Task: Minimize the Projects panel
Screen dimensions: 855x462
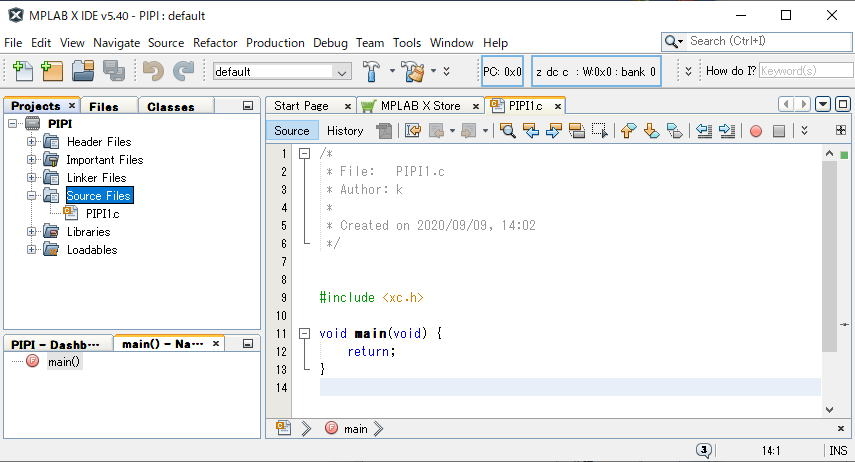Action: click(248, 106)
